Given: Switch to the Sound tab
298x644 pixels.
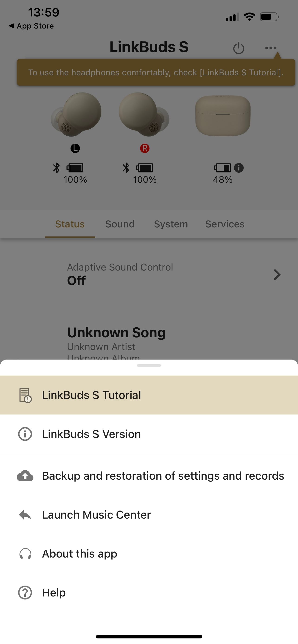Looking at the screenshot, I should tap(120, 224).
